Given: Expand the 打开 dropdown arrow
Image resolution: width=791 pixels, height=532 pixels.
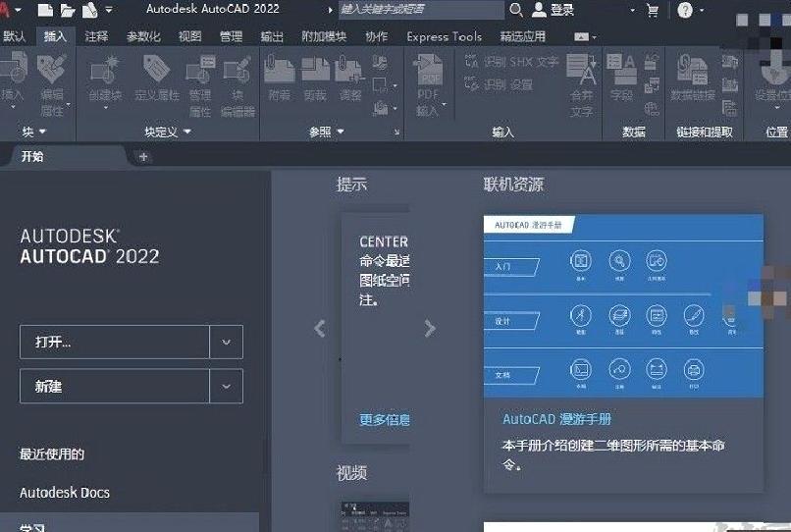Looking at the screenshot, I should [x=226, y=342].
